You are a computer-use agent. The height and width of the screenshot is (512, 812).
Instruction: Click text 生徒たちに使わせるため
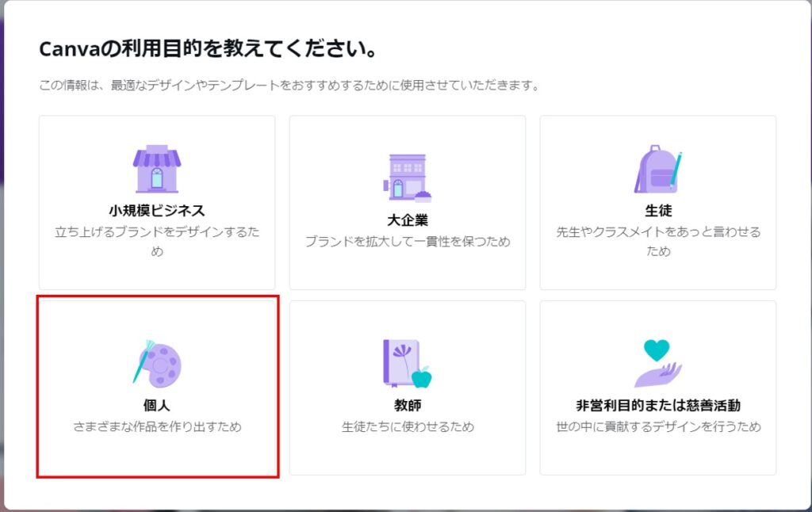tap(408, 426)
